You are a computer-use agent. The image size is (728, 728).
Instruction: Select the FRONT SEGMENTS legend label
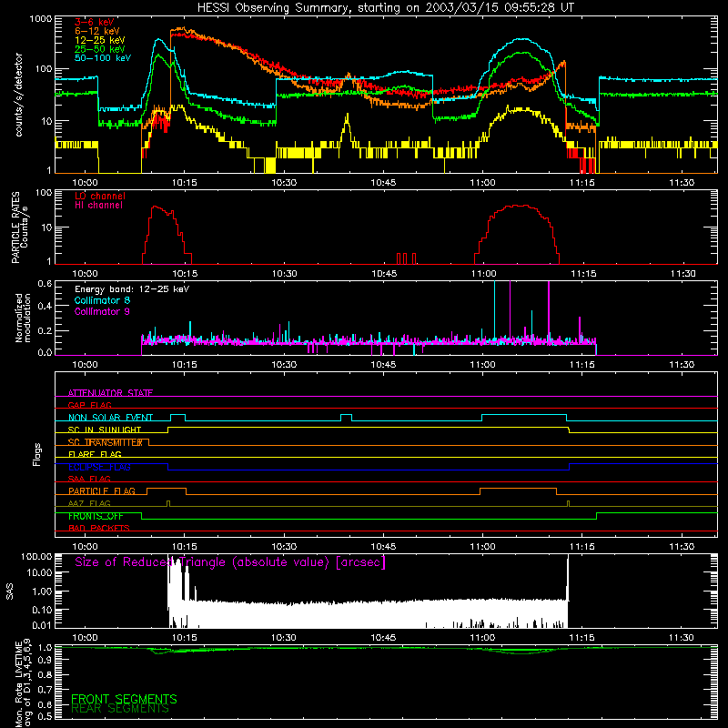pyautogui.click(x=124, y=699)
